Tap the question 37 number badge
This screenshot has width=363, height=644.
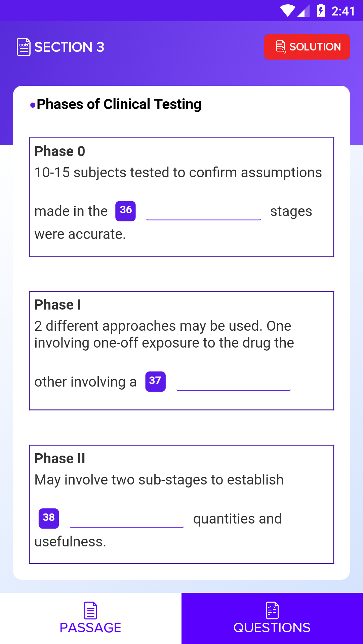[x=155, y=381]
